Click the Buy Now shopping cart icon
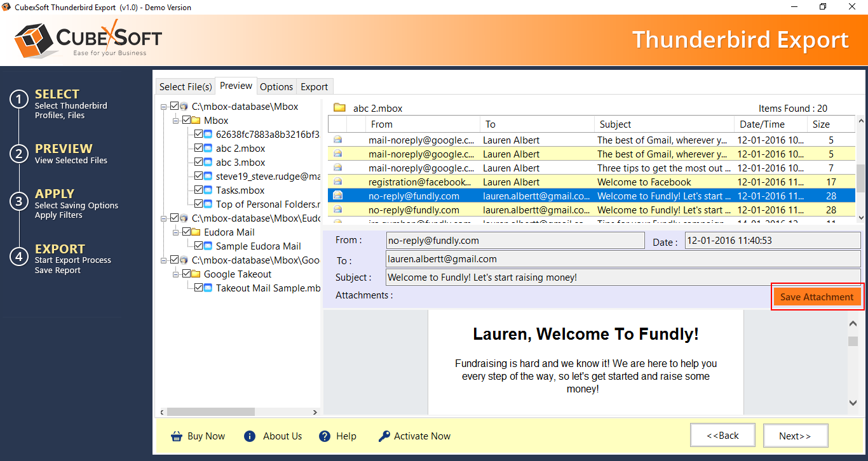The image size is (868, 461). (x=177, y=436)
